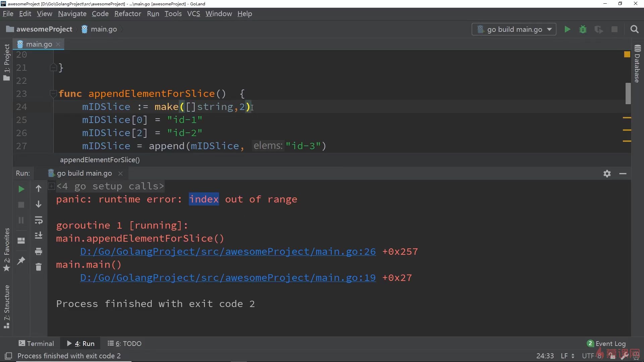Toggle scroll to end of output
The image size is (644, 362).
pyautogui.click(x=39, y=236)
